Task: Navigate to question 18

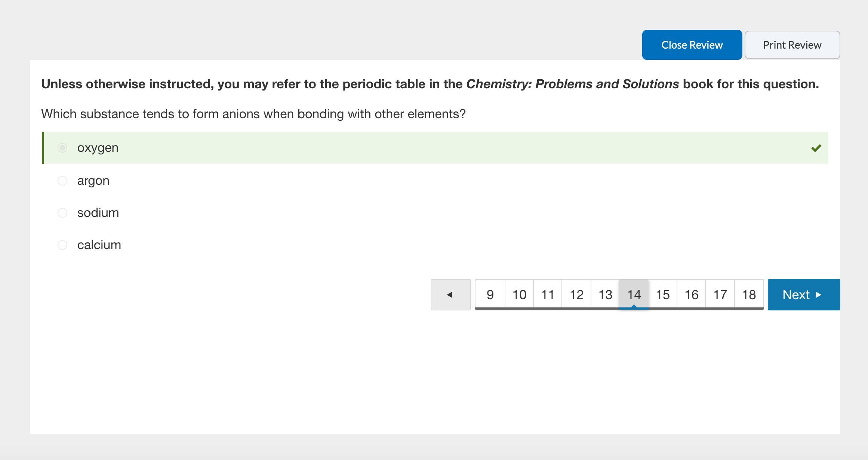Action: (749, 295)
